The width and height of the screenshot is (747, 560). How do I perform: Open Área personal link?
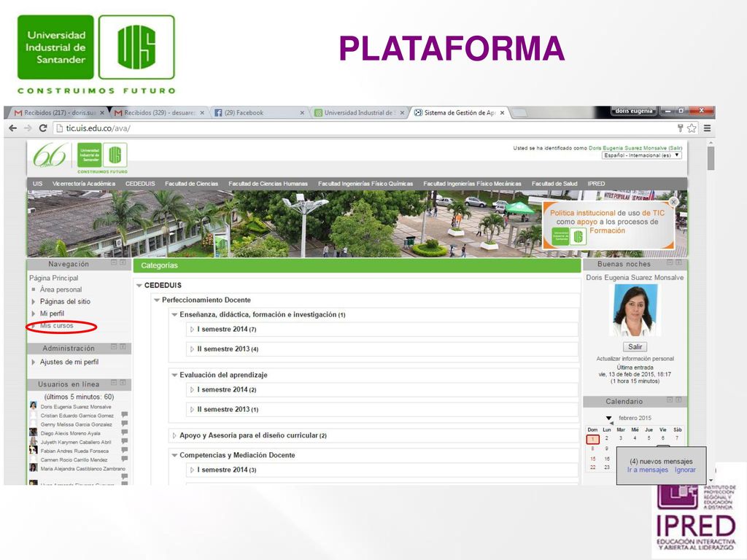[61, 289]
